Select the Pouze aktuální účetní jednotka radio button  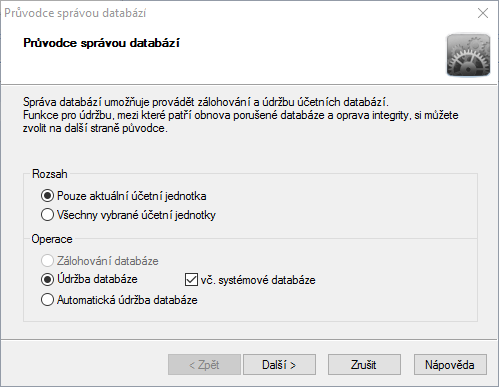coord(47,196)
